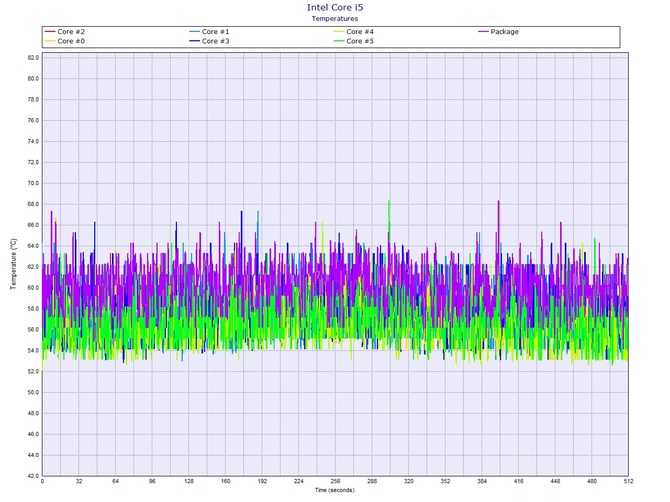Click the 82.0 value on Y axis
The width and height of the screenshot is (670, 502).
pyautogui.click(x=33, y=58)
